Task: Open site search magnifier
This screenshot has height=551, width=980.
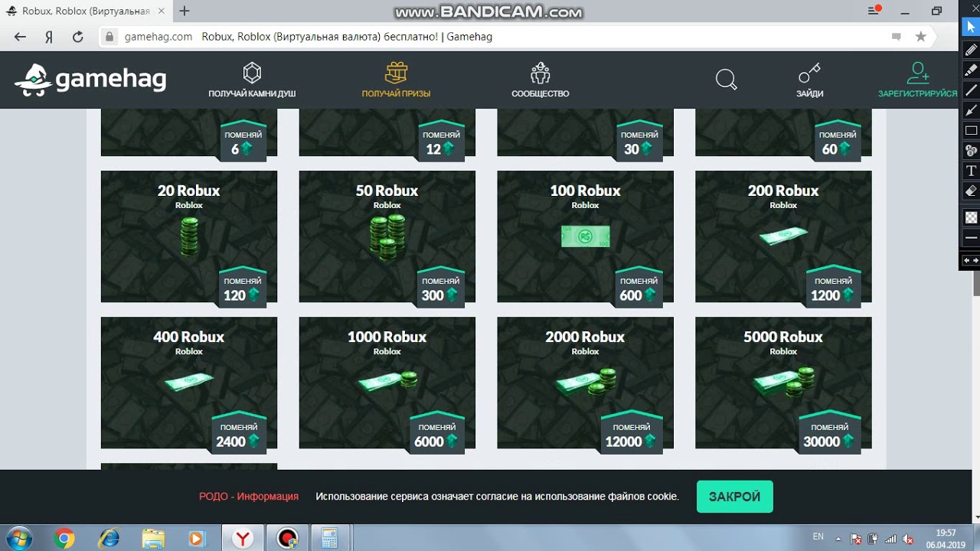Action: click(x=726, y=80)
